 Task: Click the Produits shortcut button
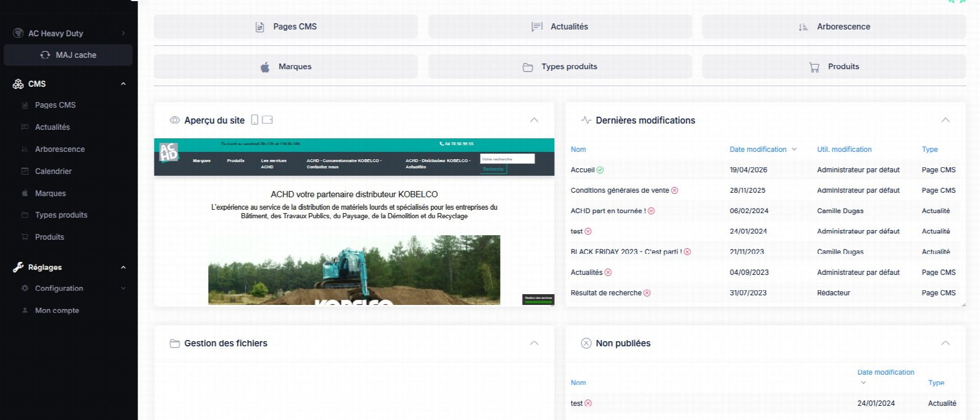(x=834, y=67)
